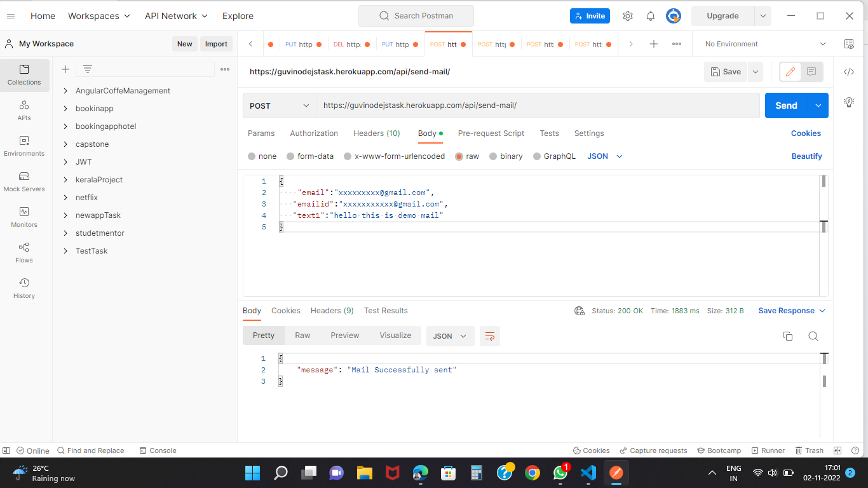This screenshot has height=488, width=868.
Task: Open Visual Studio Code from taskbar
Action: click(x=588, y=473)
